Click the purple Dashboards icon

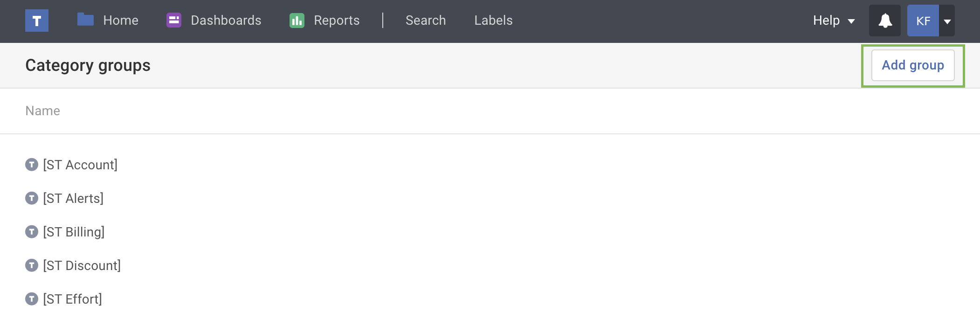(174, 20)
